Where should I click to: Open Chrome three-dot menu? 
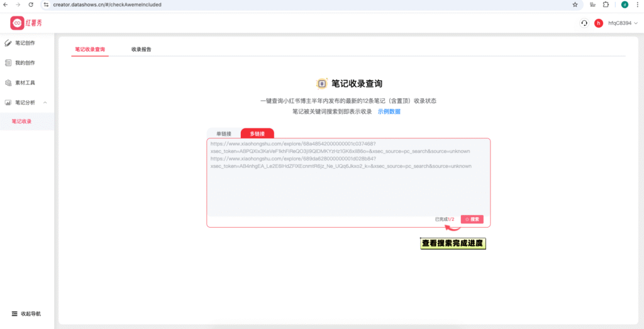pyautogui.click(x=638, y=5)
